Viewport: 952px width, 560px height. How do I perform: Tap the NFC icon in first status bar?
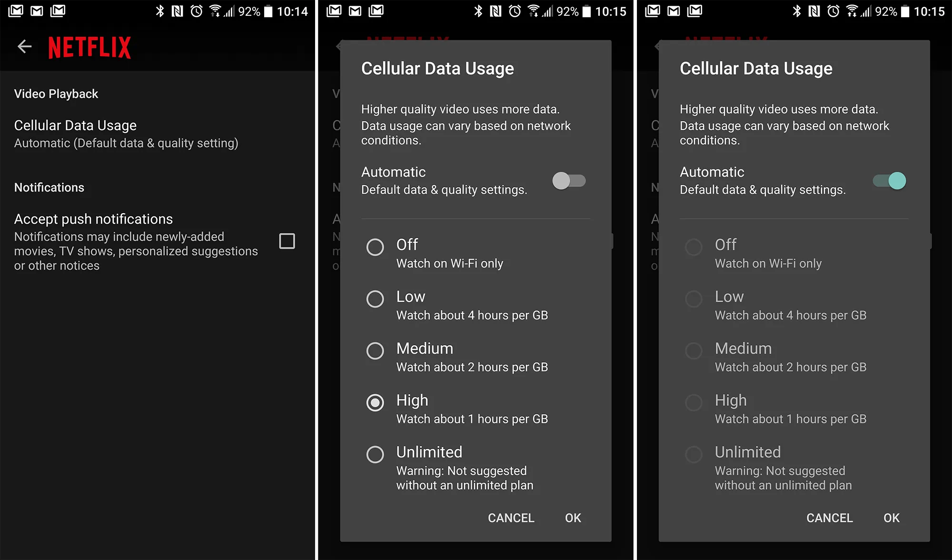(177, 11)
